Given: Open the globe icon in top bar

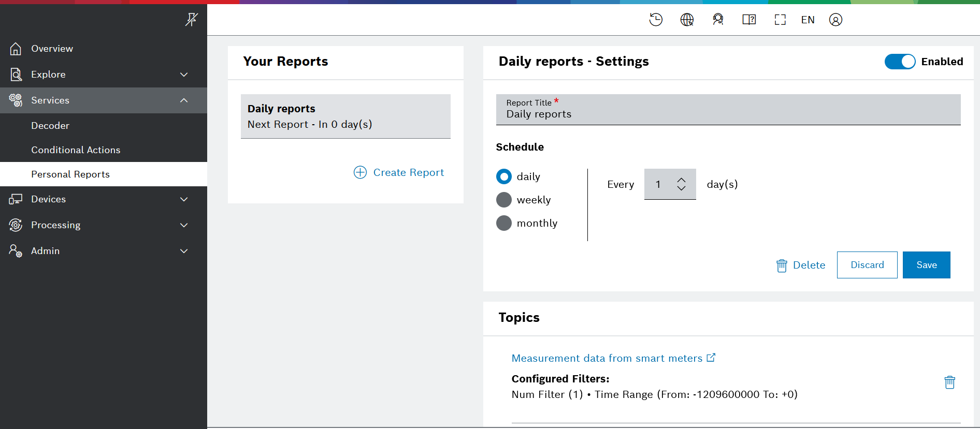Looking at the screenshot, I should pos(687,20).
